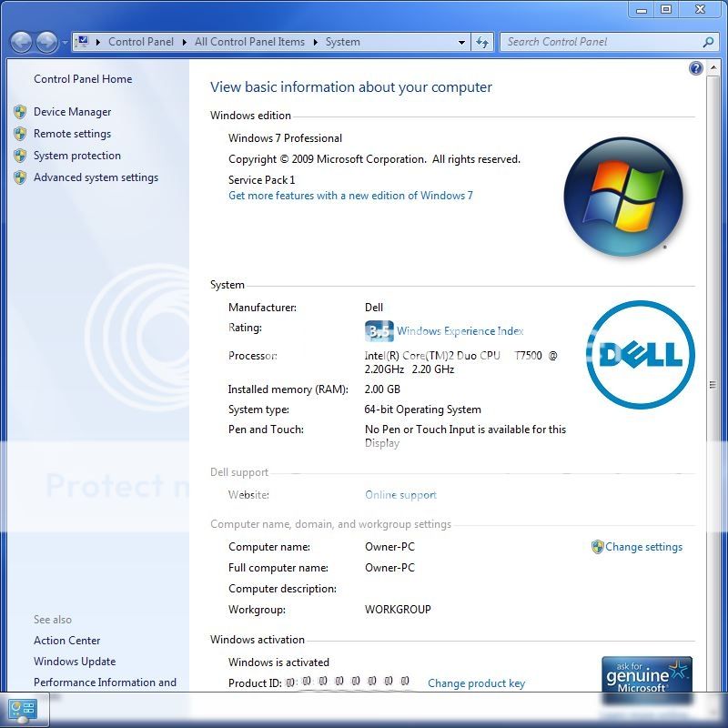Open the recent pages dropdown arrow
Screen dimensions: 728x728
(65, 43)
